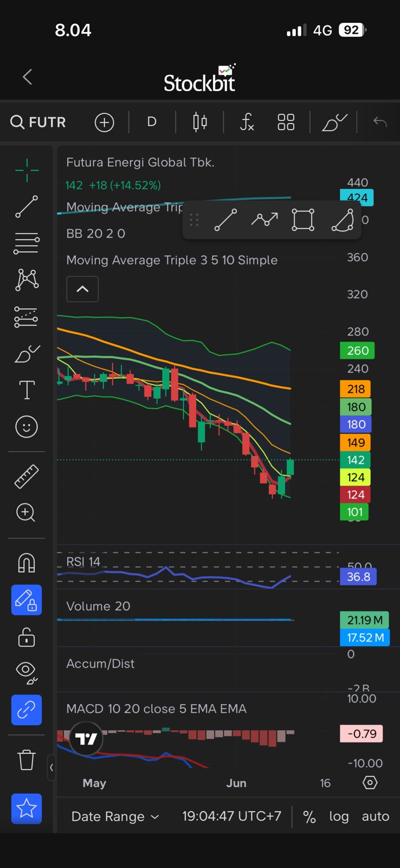Image resolution: width=400 pixels, height=868 pixels.
Task: Click the 36.8 RSI value label
Action: click(358, 577)
